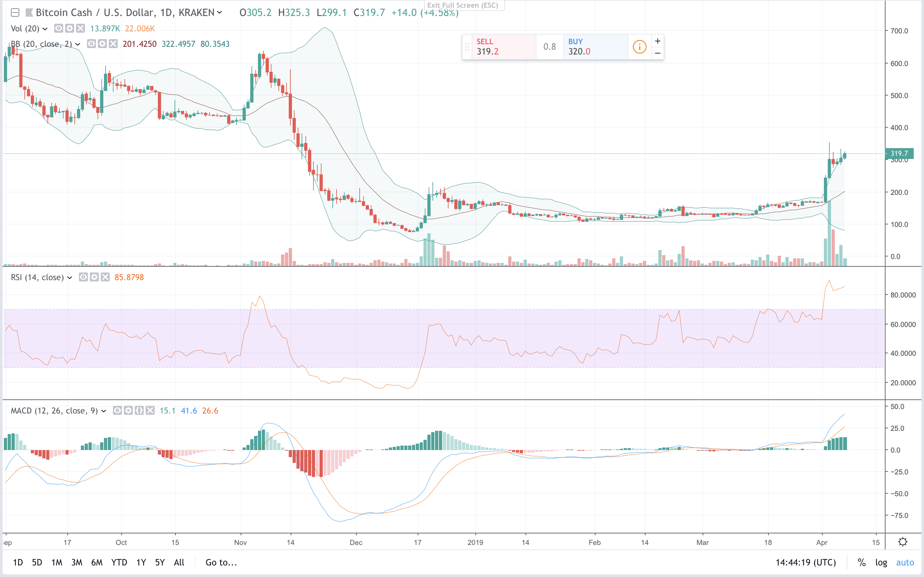Viewport: 924px width, 577px height.
Task: Open MACD source code braces icon
Action: pos(139,411)
